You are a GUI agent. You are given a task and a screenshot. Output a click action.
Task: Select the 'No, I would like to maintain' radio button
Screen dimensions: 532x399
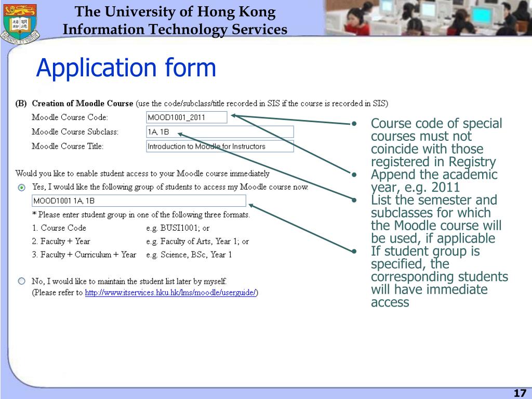tap(22, 281)
